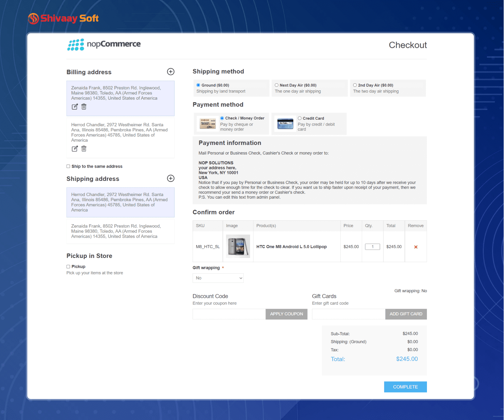Open the Gift wrapping dropdown
This screenshot has width=504, height=420.
click(x=218, y=278)
